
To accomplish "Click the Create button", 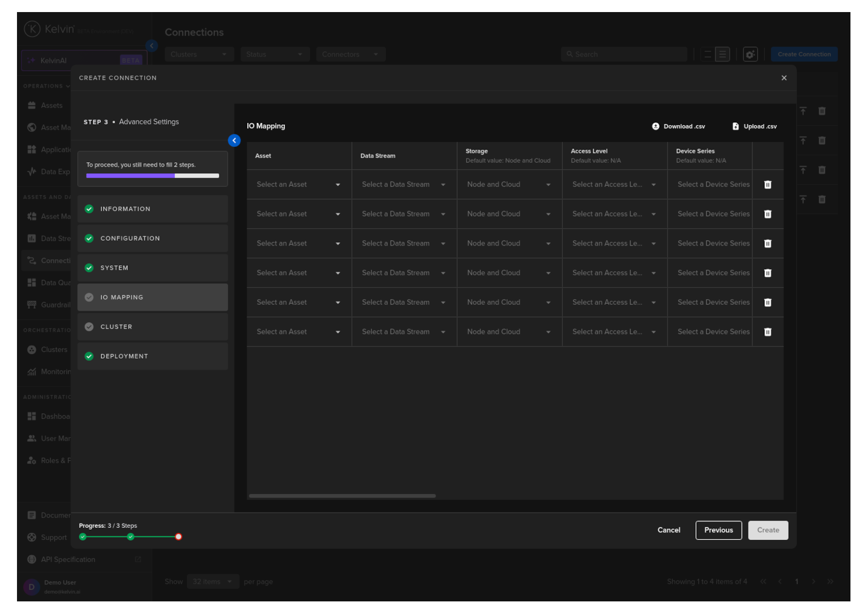I will 767,530.
